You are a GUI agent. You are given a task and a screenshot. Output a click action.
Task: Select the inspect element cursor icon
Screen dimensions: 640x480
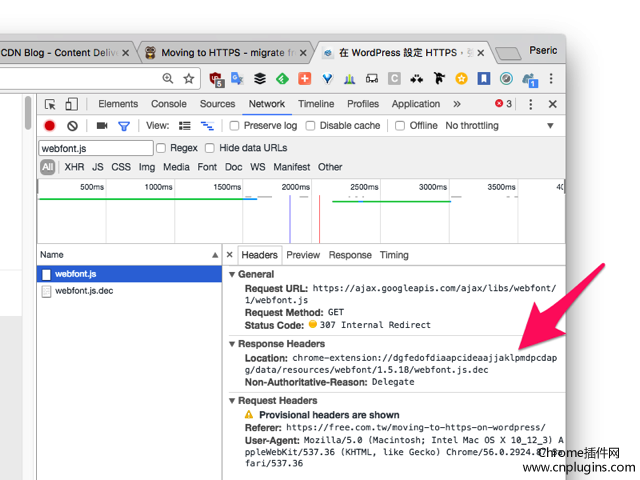pyautogui.click(x=50, y=104)
